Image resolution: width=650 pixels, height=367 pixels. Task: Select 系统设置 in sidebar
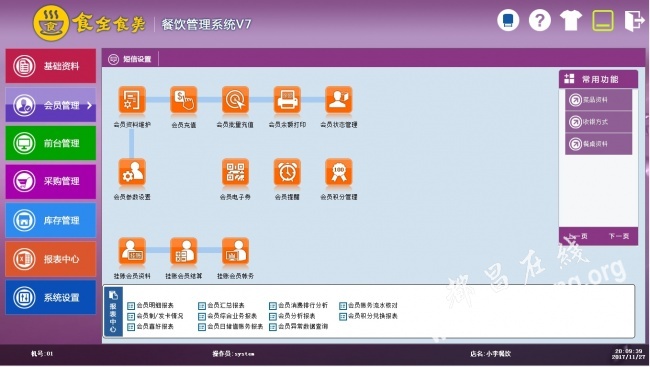[51, 297]
